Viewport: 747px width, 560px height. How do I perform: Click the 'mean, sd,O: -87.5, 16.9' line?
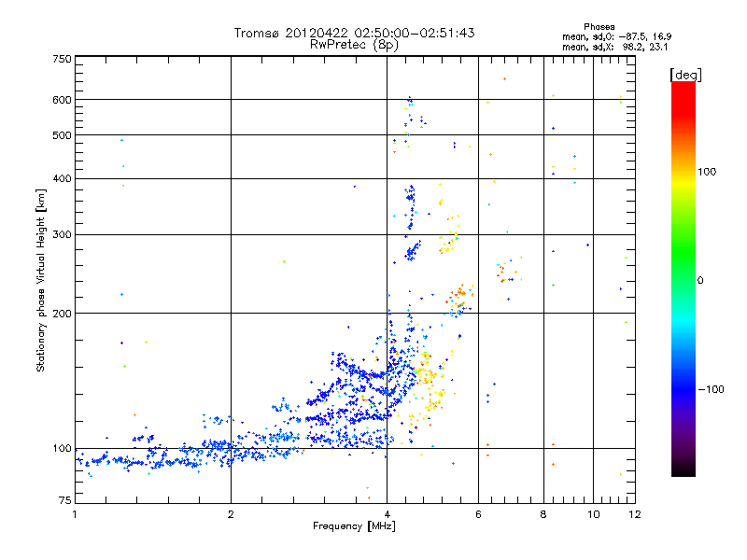[x=617, y=36]
